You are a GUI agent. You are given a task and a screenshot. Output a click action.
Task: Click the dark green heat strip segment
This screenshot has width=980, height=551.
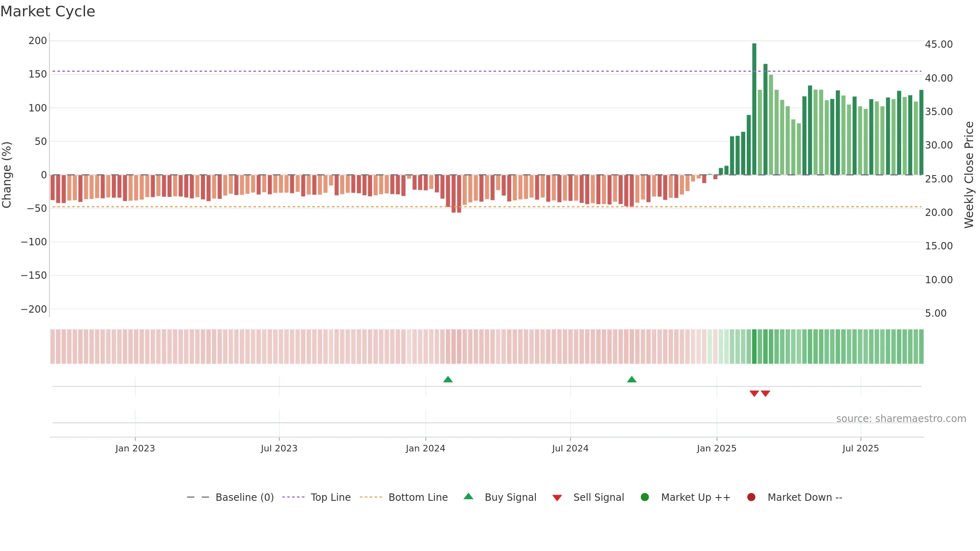tap(754, 347)
